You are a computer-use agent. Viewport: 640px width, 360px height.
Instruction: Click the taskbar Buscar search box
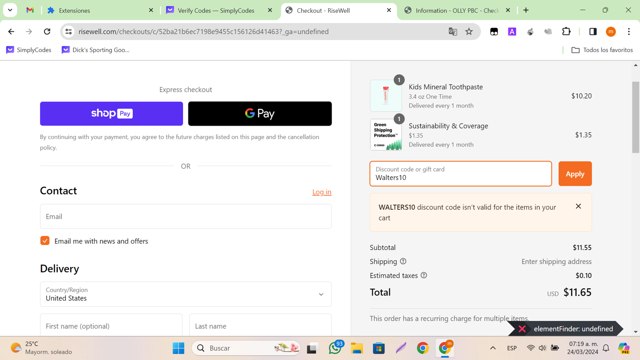click(246, 348)
